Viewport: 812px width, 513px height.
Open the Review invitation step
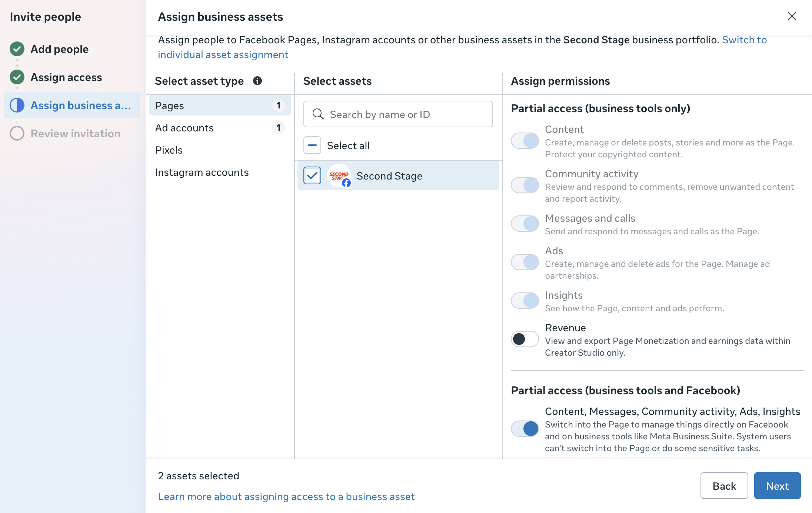tap(75, 133)
